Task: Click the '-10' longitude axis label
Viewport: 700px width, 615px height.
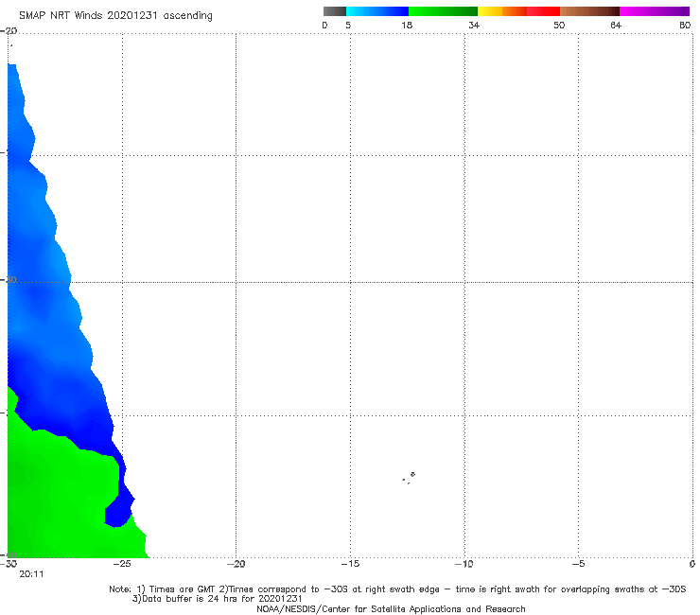Action: click(464, 564)
